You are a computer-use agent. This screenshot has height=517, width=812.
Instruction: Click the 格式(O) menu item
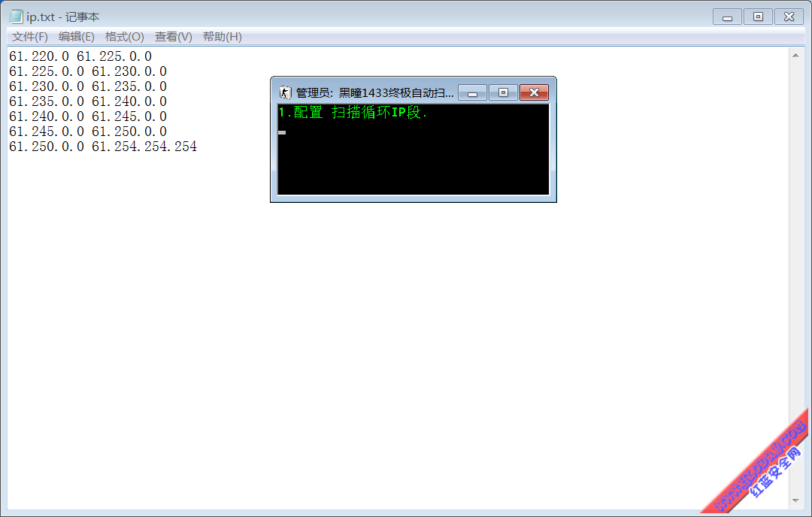point(124,37)
